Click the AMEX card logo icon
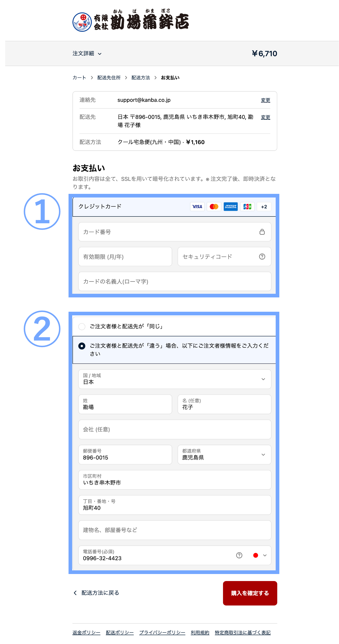339x644 pixels. click(231, 207)
